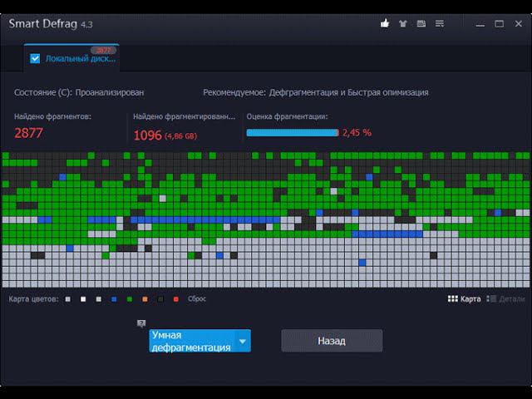Minimize the Smart Defrag window
The height and width of the screenshot is (399, 532).
tap(480, 25)
